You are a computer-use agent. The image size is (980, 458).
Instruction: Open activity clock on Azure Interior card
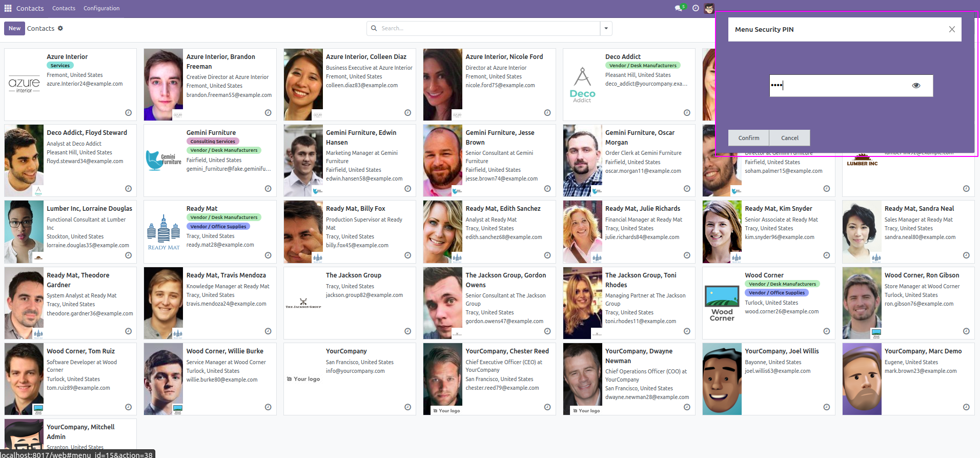[x=128, y=113]
